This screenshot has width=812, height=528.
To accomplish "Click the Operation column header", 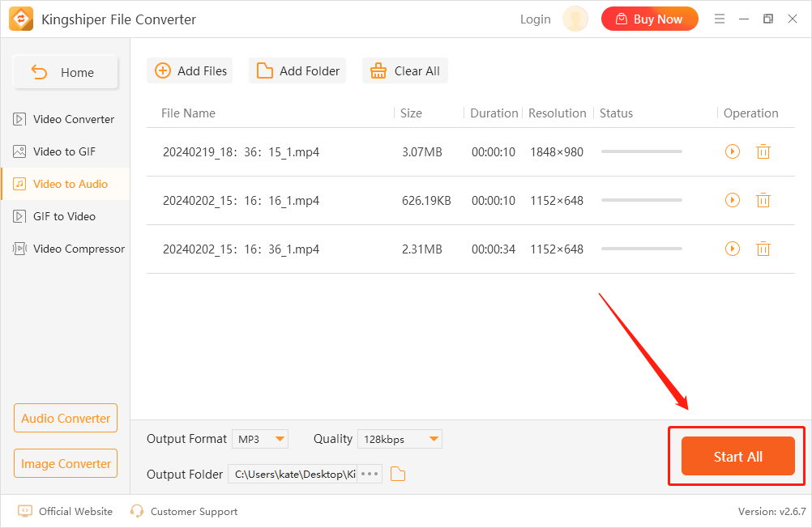I will (751, 113).
